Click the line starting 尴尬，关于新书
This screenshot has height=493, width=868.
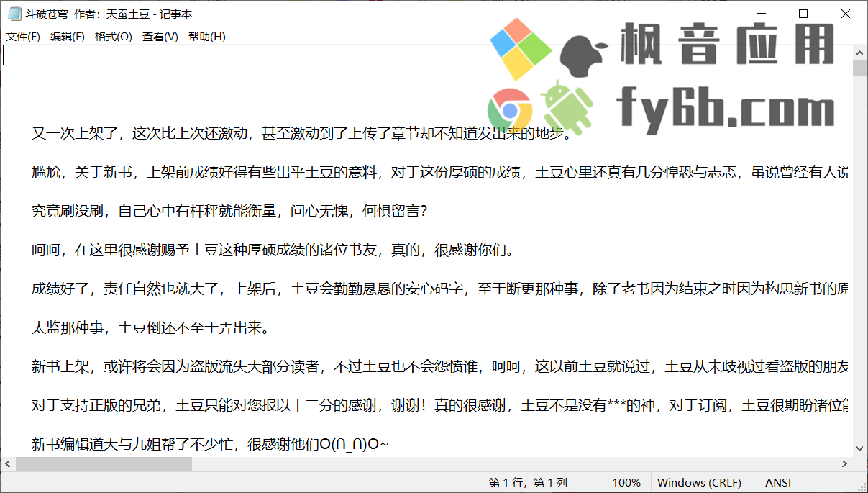441,172
